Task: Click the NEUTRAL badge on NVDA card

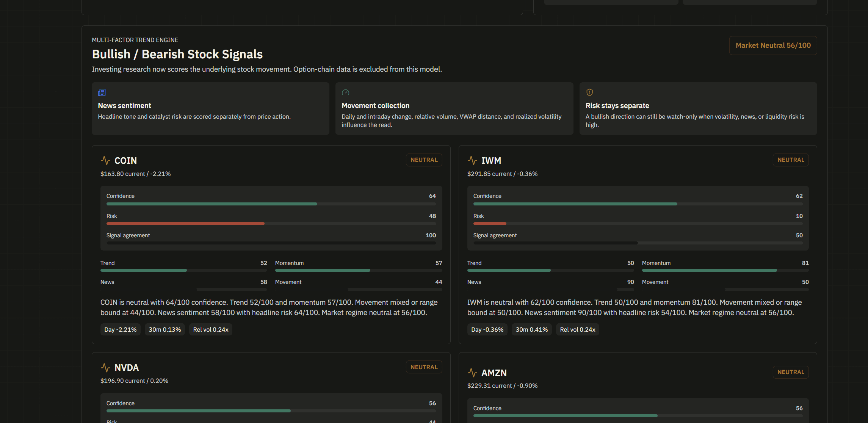Action: click(424, 367)
